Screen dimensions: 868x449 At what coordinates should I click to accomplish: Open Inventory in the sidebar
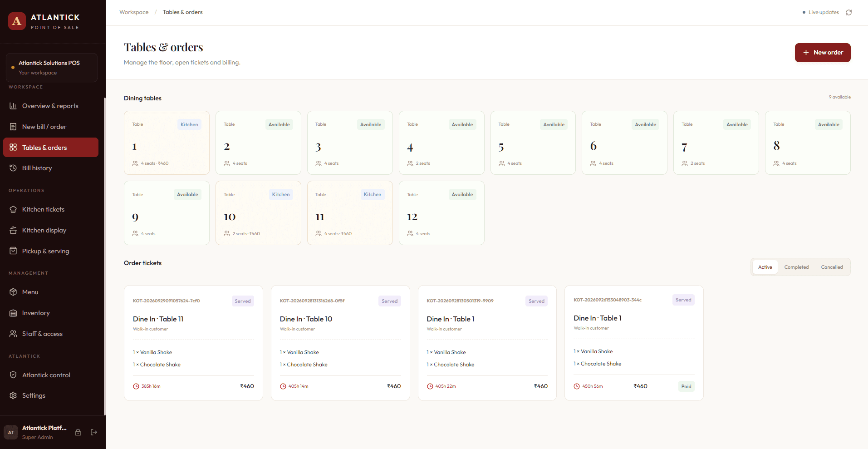tap(51, 313)
